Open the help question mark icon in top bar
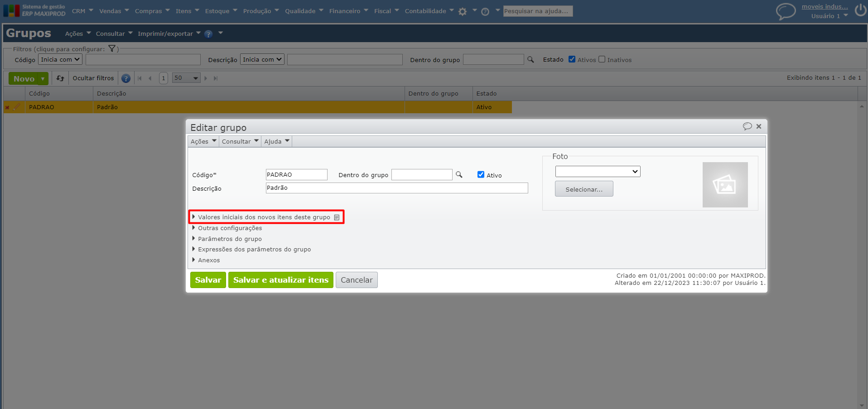 (485, 12)
